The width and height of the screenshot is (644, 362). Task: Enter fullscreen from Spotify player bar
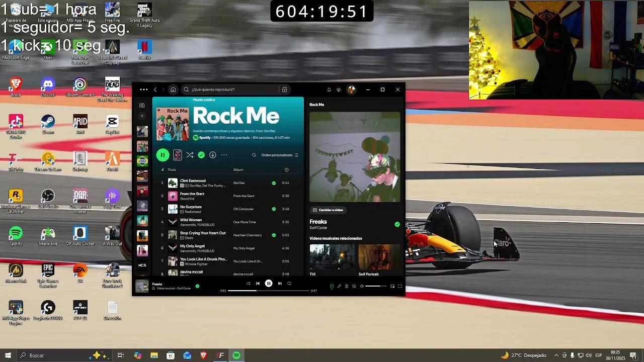click(400, 286)
